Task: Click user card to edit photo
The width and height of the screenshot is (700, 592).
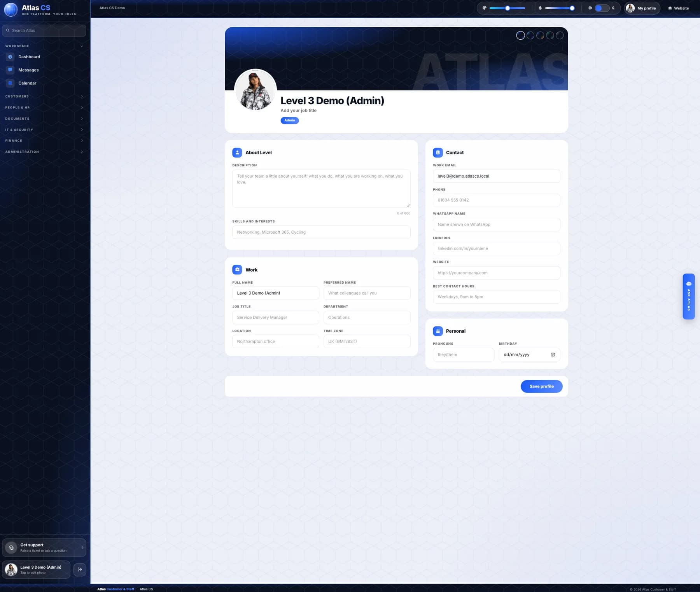Action: [x=36, y=569]
